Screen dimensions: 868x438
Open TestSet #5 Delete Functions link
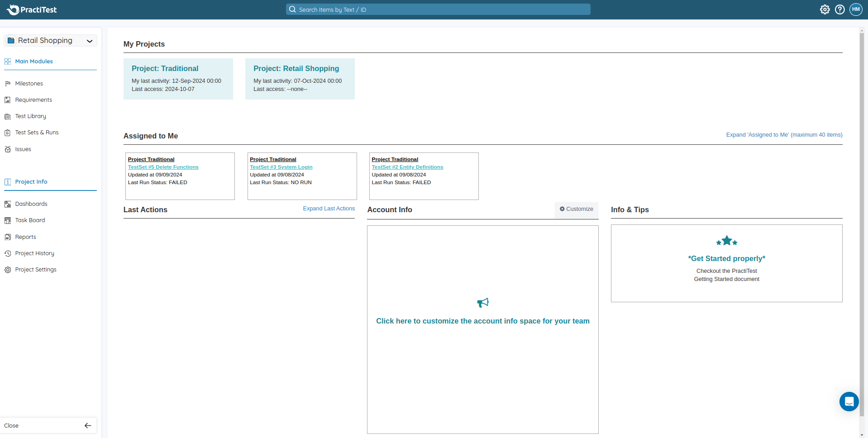point(163,167)
